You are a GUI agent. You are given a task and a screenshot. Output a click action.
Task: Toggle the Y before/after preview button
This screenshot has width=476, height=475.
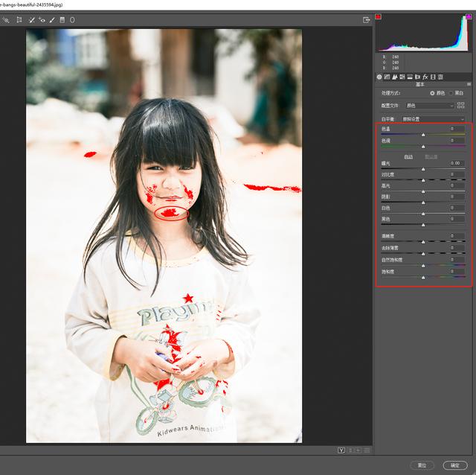coord(341,450)
